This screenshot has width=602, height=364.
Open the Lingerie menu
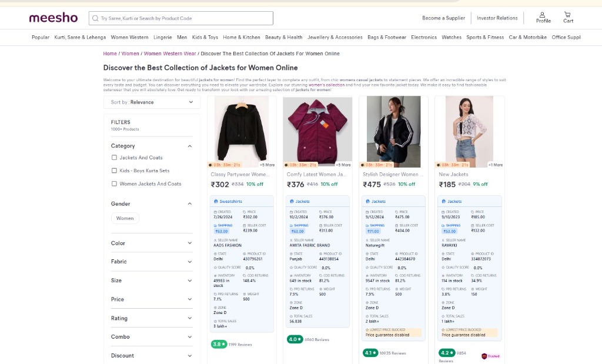[163, 37]
